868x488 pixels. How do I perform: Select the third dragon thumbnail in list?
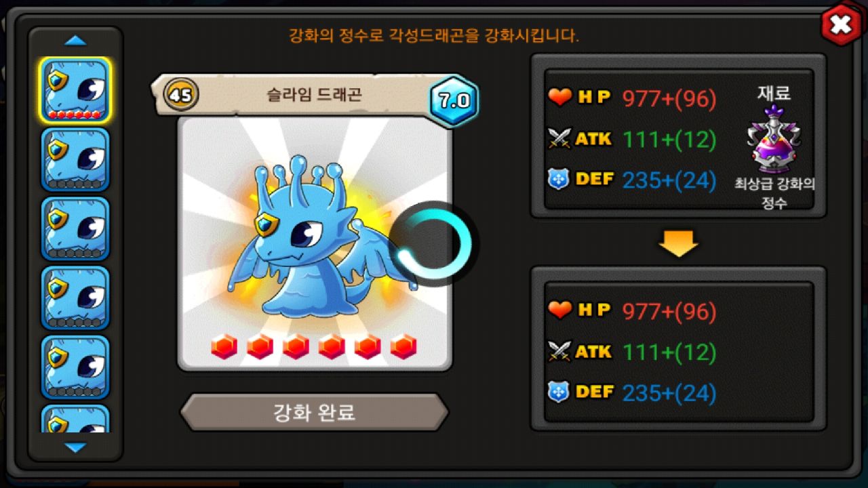point(75,228)
